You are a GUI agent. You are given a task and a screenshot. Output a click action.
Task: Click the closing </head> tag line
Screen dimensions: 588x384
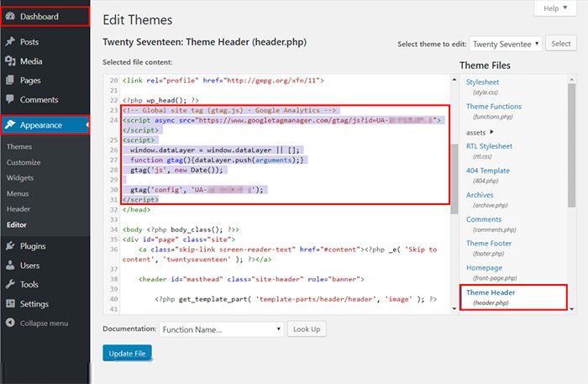(136, 209)
